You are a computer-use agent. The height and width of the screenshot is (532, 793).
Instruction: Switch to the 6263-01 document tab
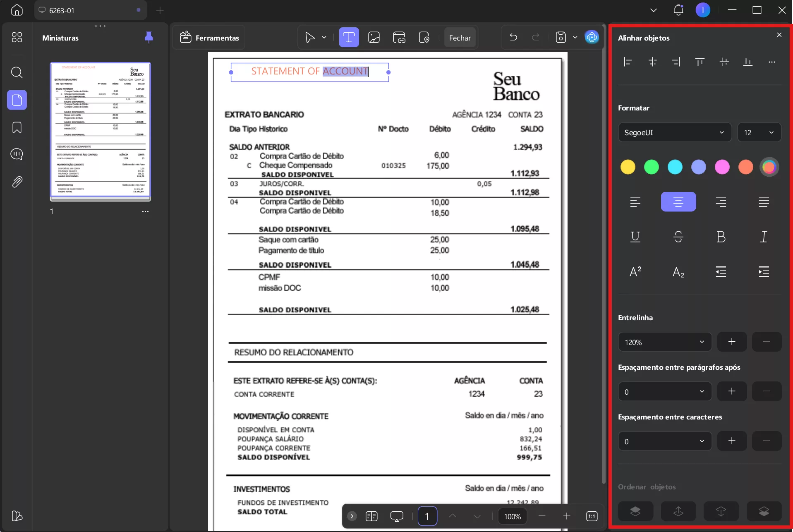(90, 10)
